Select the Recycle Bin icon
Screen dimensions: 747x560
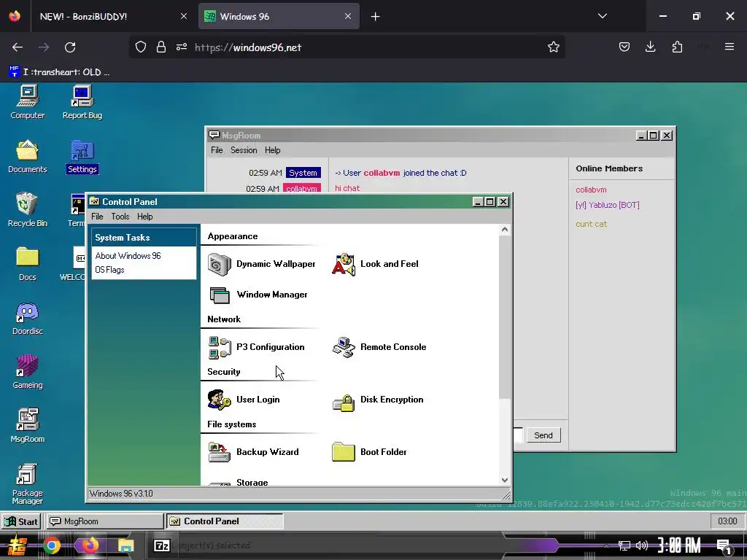pyautogui.click(x=28, y=209)
